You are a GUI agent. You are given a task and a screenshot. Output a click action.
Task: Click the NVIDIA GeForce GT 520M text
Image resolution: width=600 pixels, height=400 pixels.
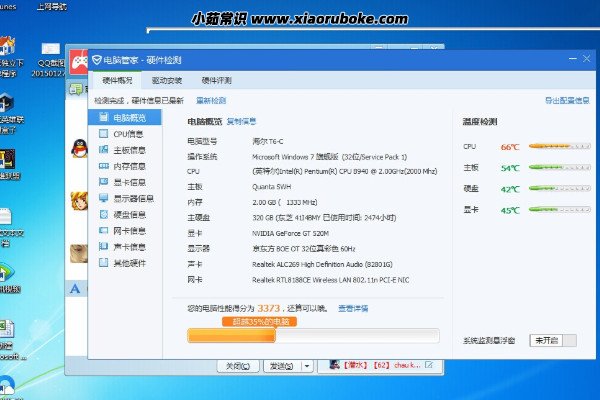click(x=290, y=233)
